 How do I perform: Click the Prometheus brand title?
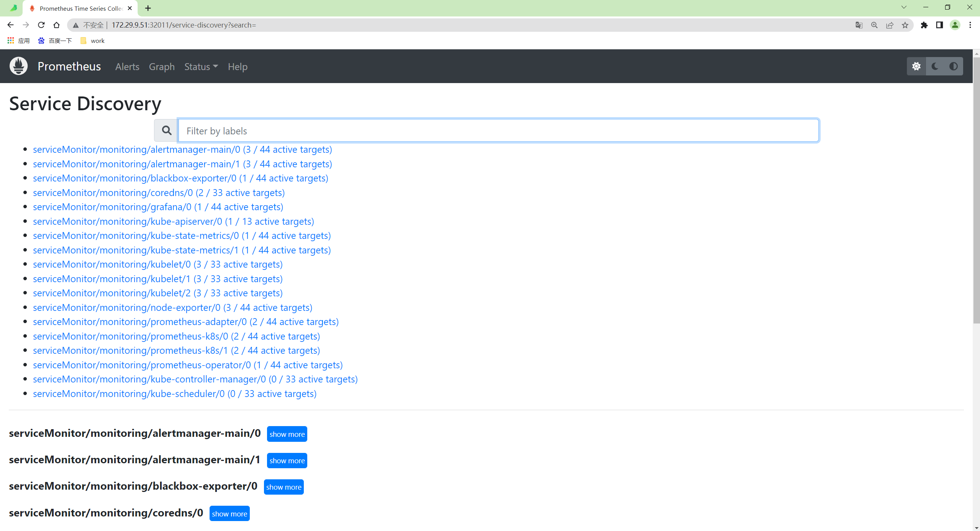click(x=69, y=66)
